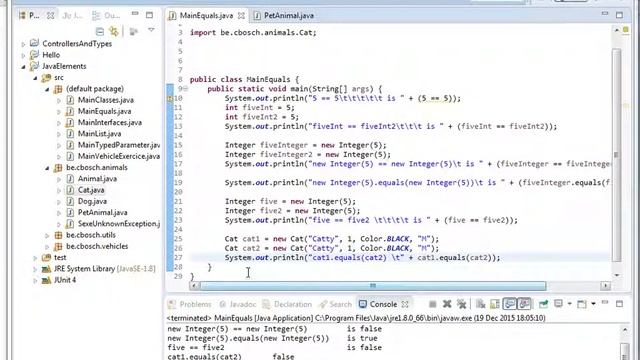The height and width of the screenshot is (360, 640).
Task: Collapse the default package node
Action: point(47,89)
